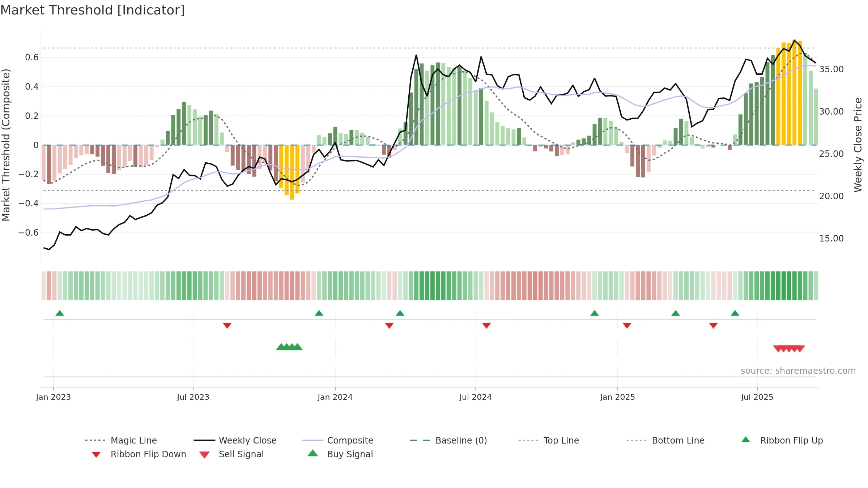Image resolution: width=868 pixels, height=488 pixels.
Task: Toggle the Bottom Line legend entry
Action: pyautogui.click(x=665, y=440)
